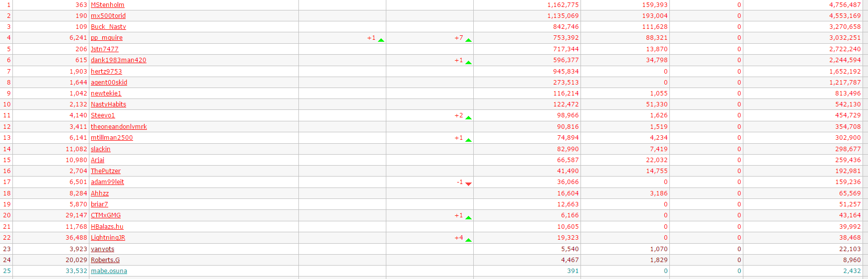The height and width of the screenshot is (279, 868).
Task: Select value 1,135,069 in mx500torid row
Action: pyautogui.click(x=563, y=16)
